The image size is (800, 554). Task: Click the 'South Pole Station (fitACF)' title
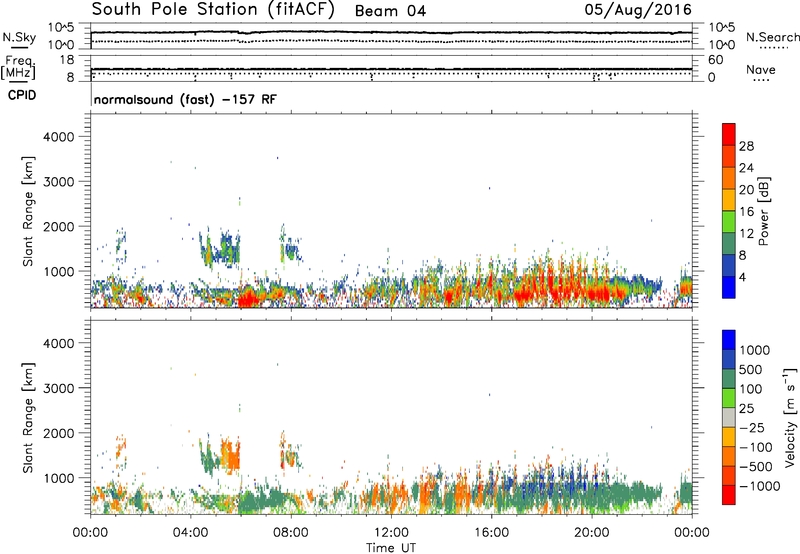pyautogui.click(x=213, y=10)
